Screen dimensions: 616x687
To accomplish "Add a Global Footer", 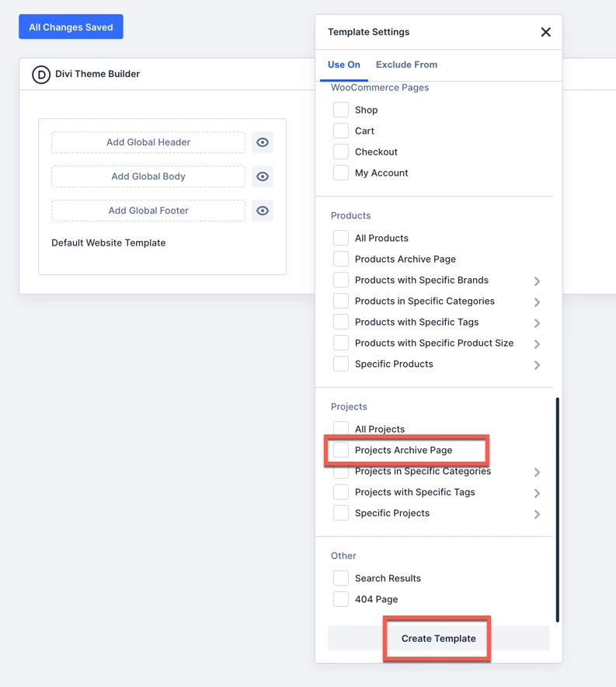I will (x=148, y=211).
